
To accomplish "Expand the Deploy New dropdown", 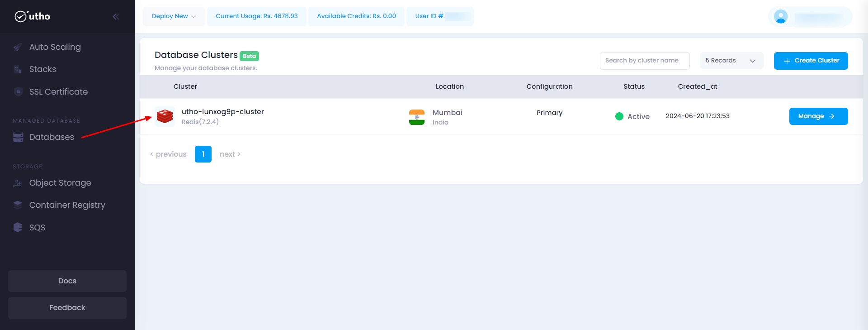I will coord(174,16).
